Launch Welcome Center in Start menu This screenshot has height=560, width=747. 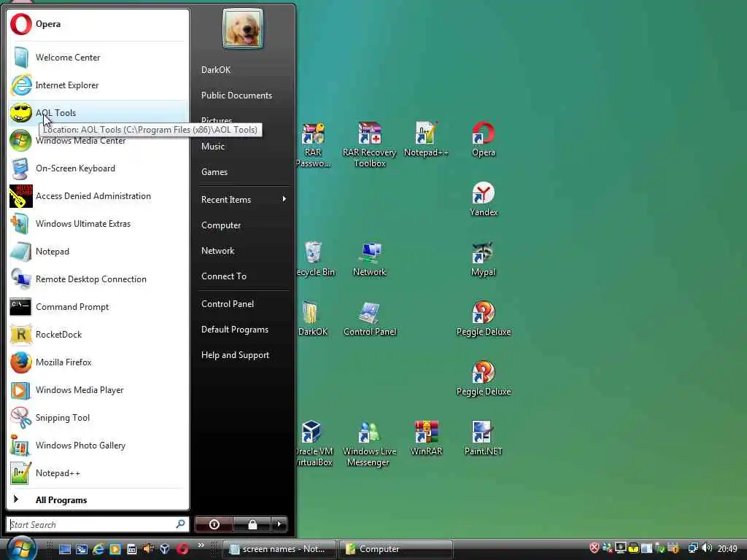tap(98, 57)
